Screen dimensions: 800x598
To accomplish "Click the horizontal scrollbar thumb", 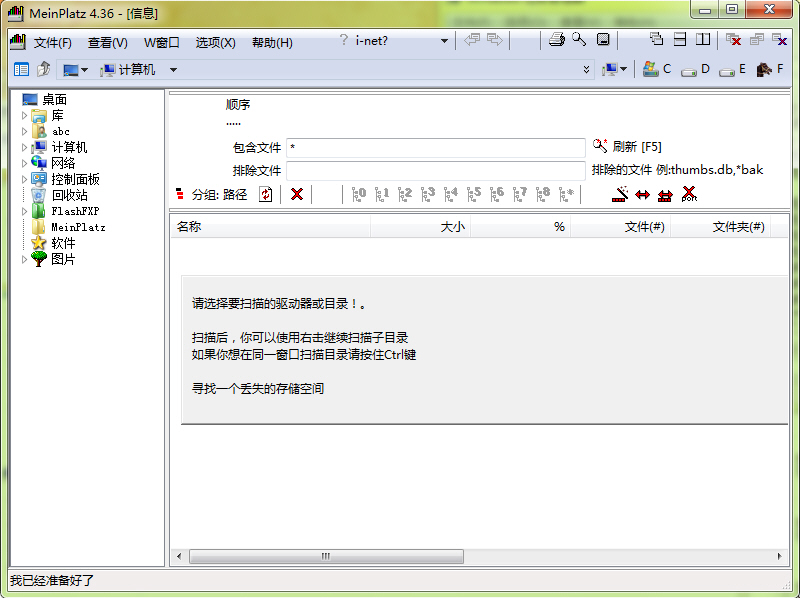I will pos(327,556).
